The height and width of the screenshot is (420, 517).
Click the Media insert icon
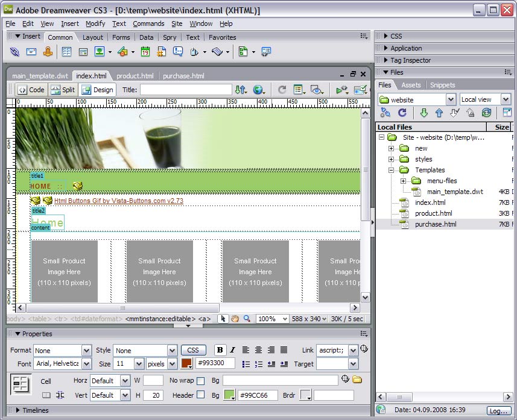tap(122, 52)
